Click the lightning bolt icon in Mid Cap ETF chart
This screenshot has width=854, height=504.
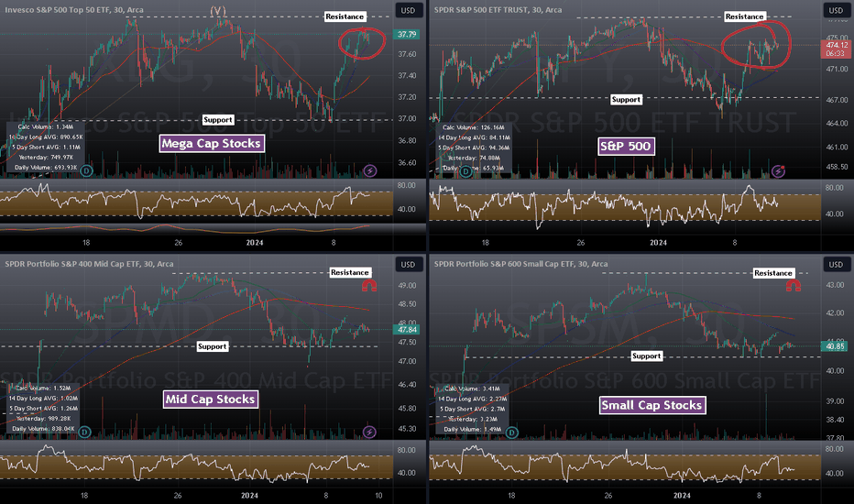click(x=369, y=433)
